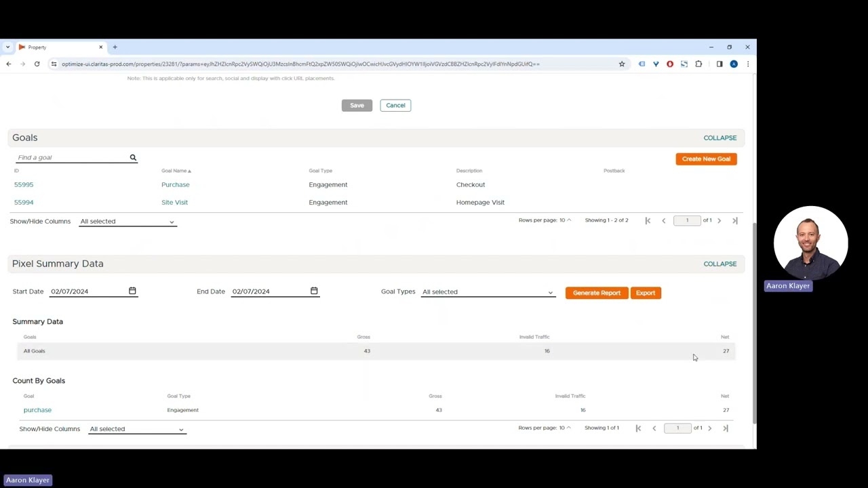Open the Start Date calendar picker

[132, 291]
